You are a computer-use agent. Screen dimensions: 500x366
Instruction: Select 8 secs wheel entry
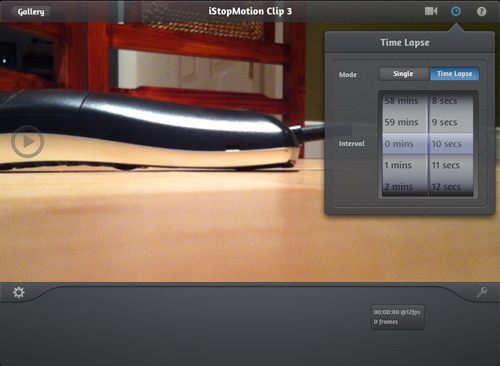pyautogui.click(x=444, y=101)
